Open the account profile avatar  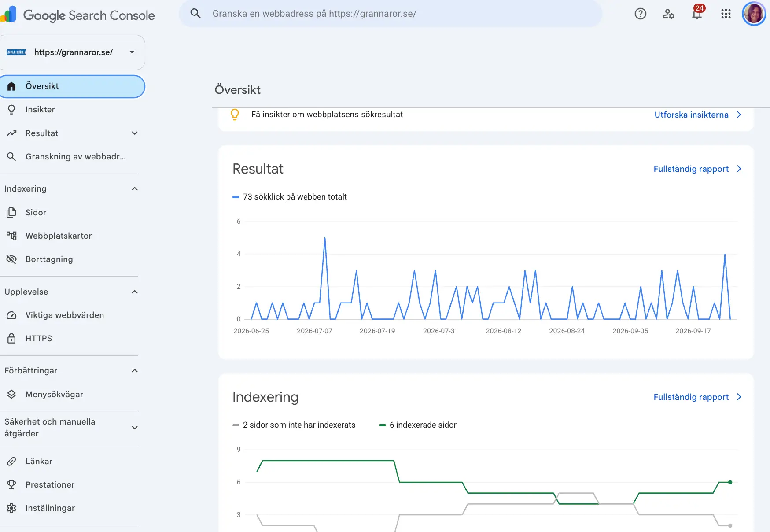click(754, 14)
